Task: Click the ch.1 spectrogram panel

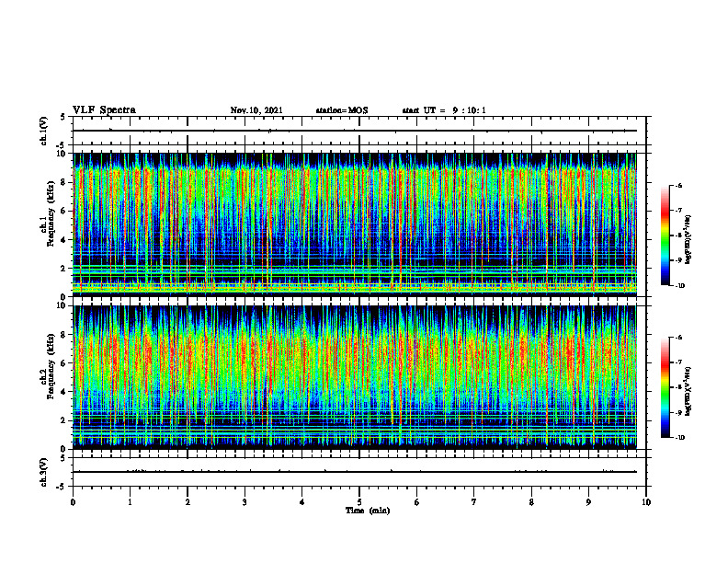Action: coord(355,224)
